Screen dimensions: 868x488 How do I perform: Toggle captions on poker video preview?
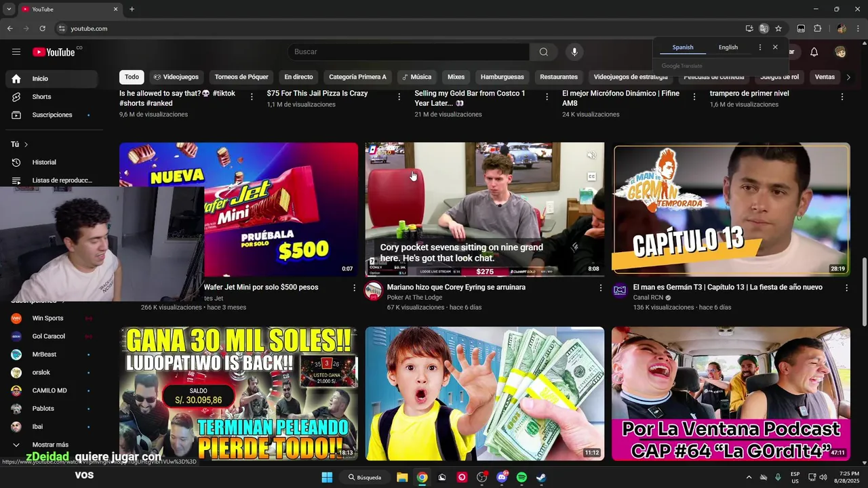(x=591, y=177)
